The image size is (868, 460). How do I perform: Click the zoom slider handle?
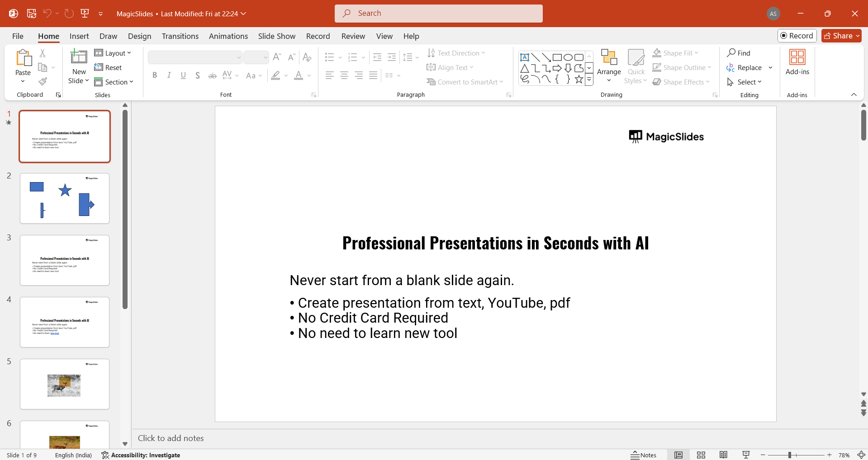point(789,455)
